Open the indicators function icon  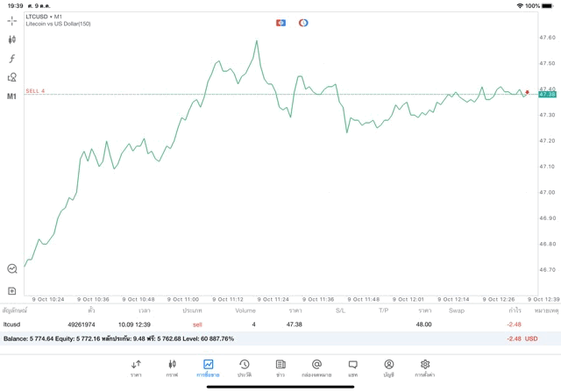click(11, 59)
